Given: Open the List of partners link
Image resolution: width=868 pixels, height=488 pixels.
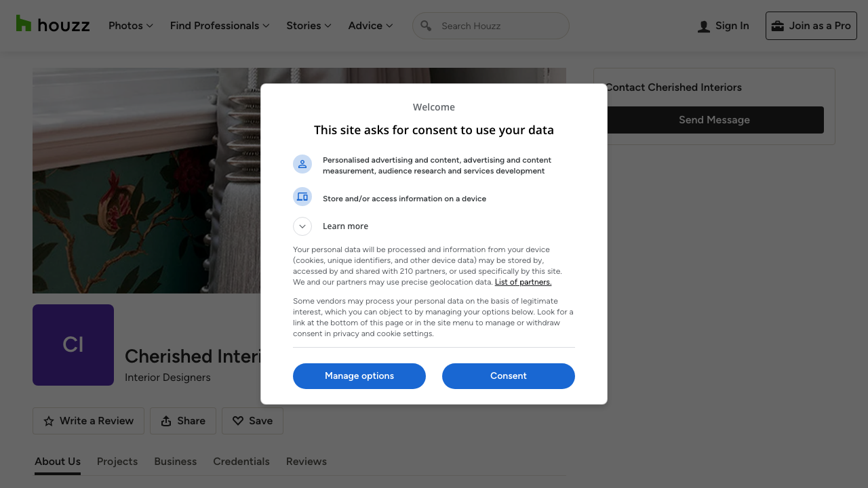Looking at the screenshot, I should (523, 282).
